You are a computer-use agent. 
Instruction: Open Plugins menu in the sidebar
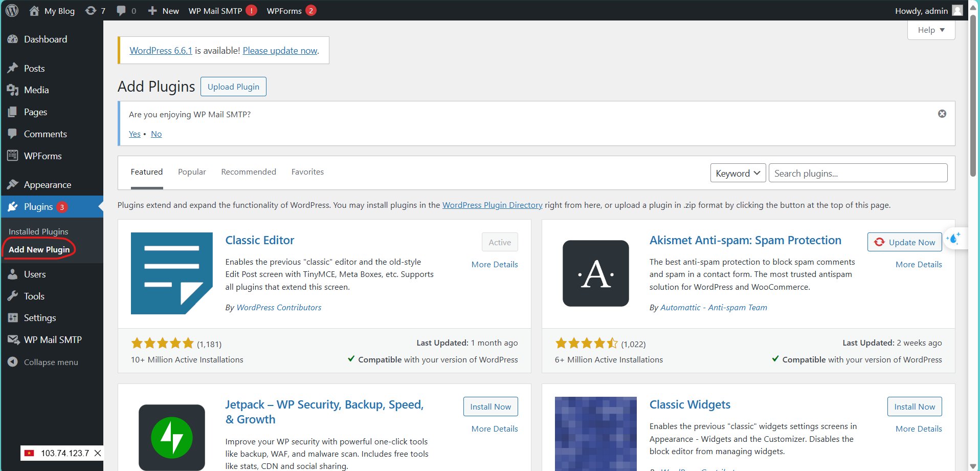(x=52, y=207)
